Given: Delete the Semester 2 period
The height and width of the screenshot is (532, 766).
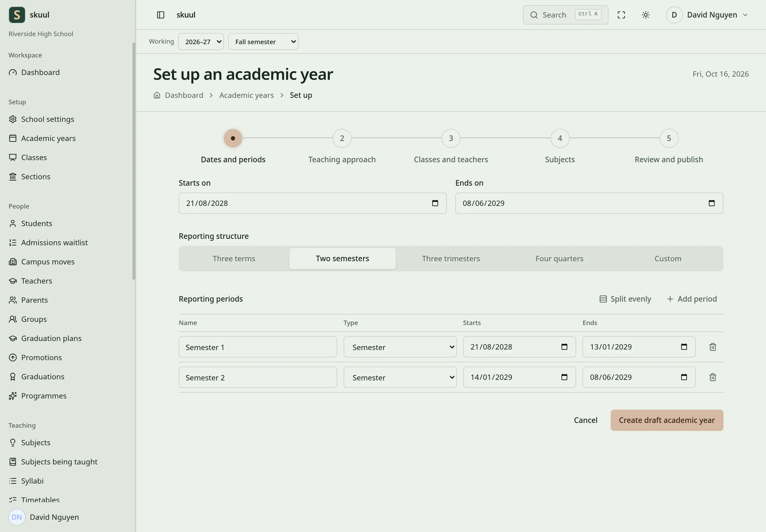Looking at the screenshot, I should click(713, 377).
